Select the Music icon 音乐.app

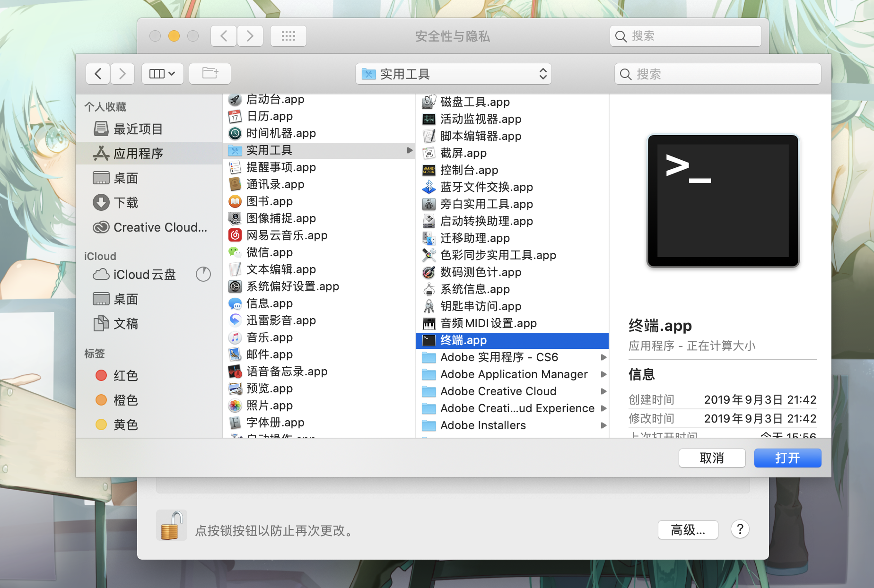click(x=235, y=337)
